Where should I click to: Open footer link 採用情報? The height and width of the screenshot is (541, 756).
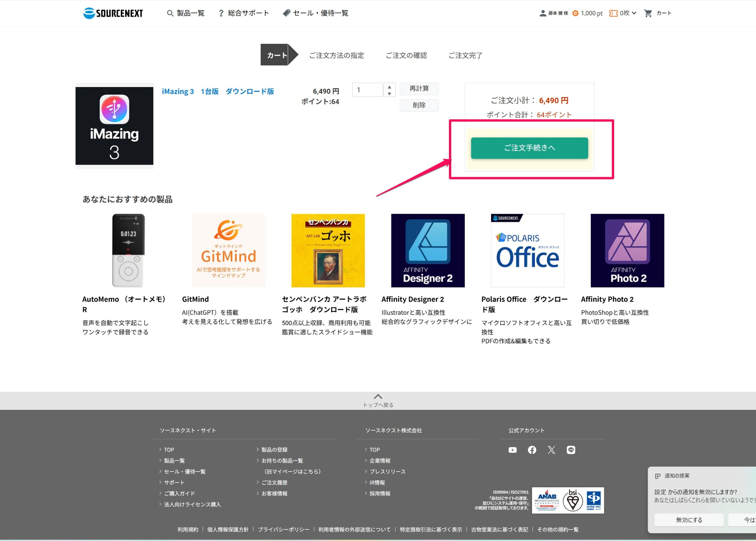(x=380, y=494)
